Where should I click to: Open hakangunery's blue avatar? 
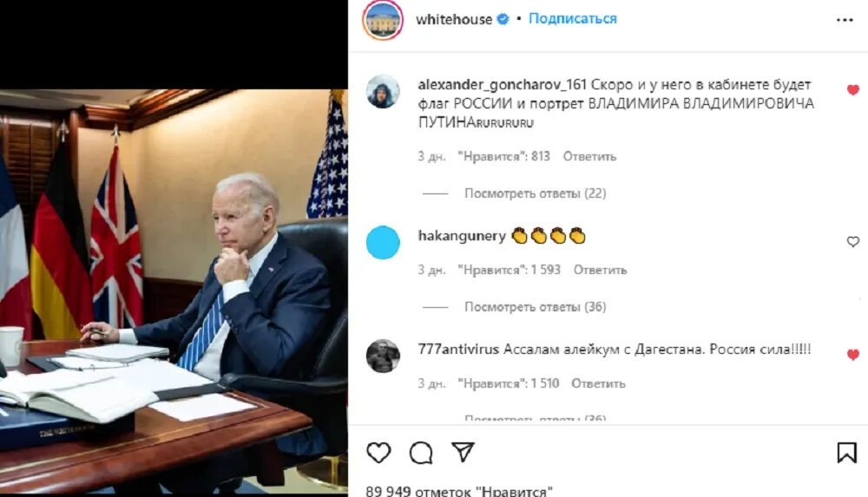pyautogui.click(x=383, y=242)
